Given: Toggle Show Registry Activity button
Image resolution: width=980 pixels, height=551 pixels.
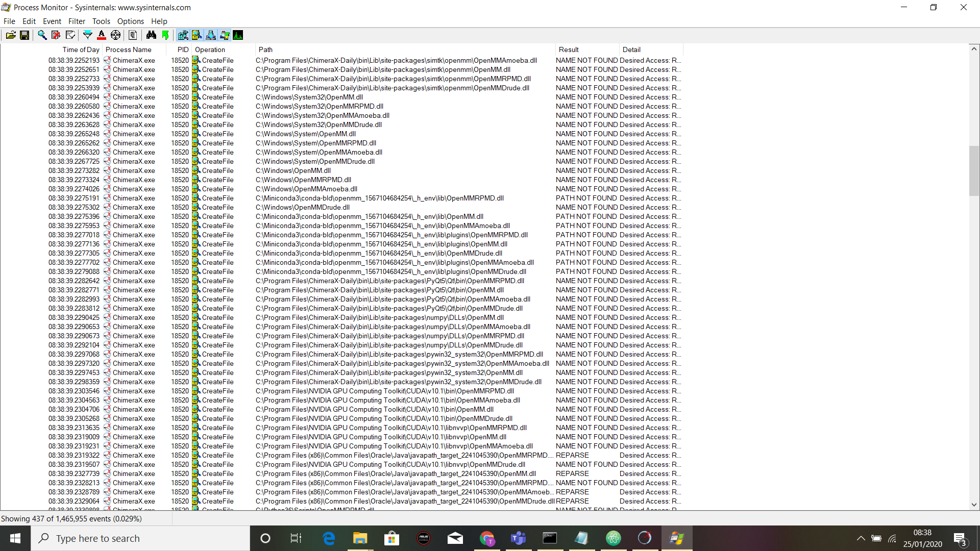Looking at the screenshot, I should point(183,35).
